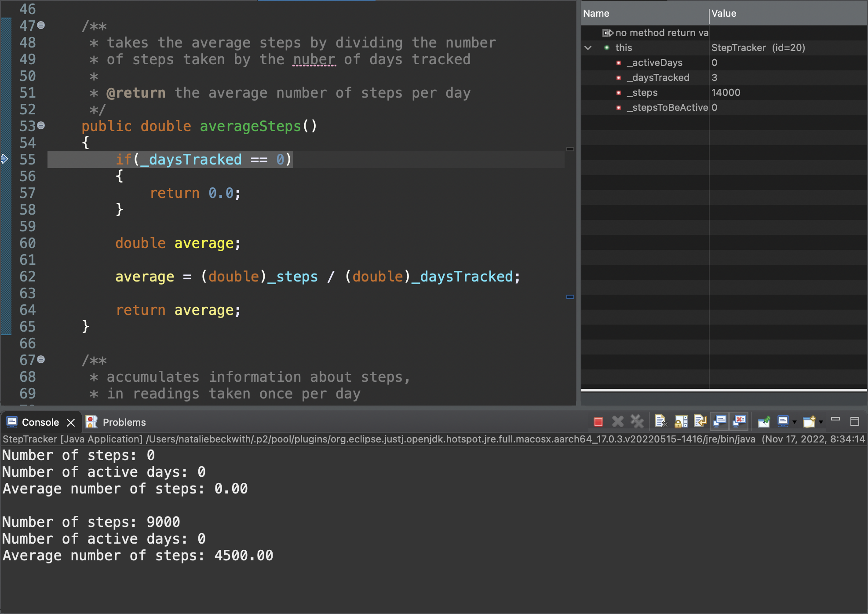Select the 'this' row in Variables

pyautogui.click(x=724, y=48)
